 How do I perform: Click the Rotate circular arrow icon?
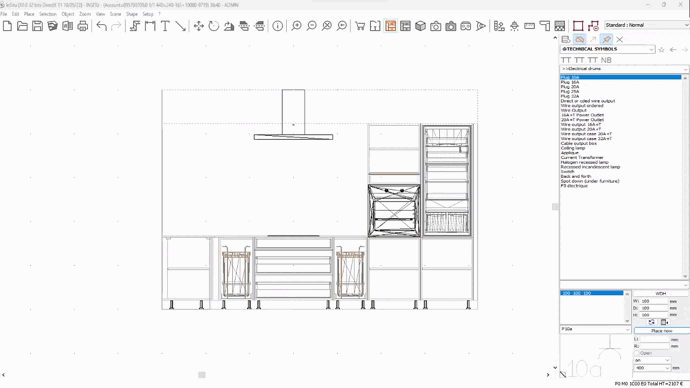click(213, 26)
